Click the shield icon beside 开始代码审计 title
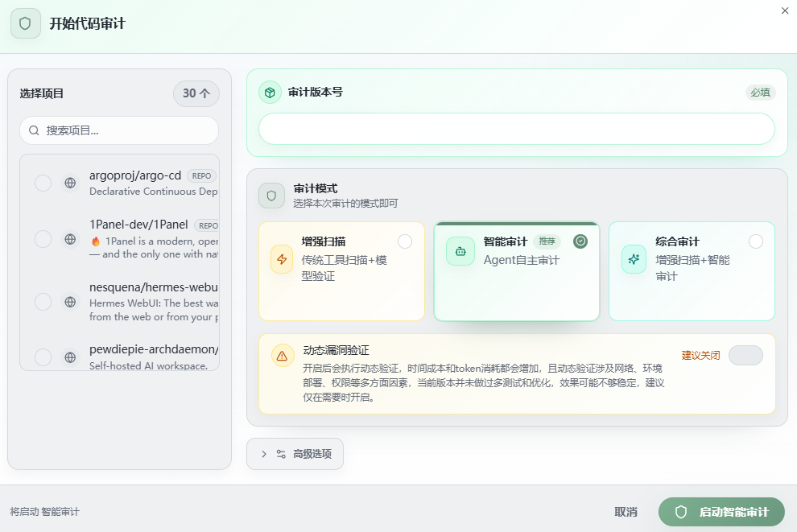 (26, 23)
